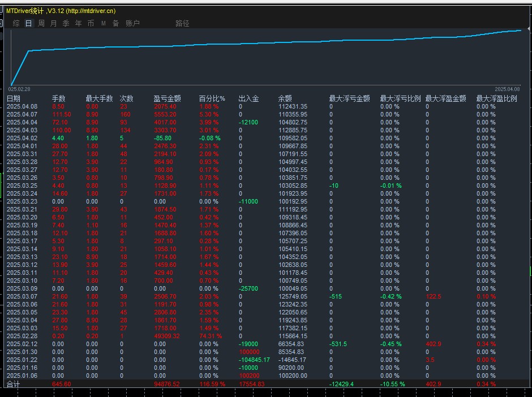Open the 币 currency tab
532x397 pixels.
pos(91,23)
